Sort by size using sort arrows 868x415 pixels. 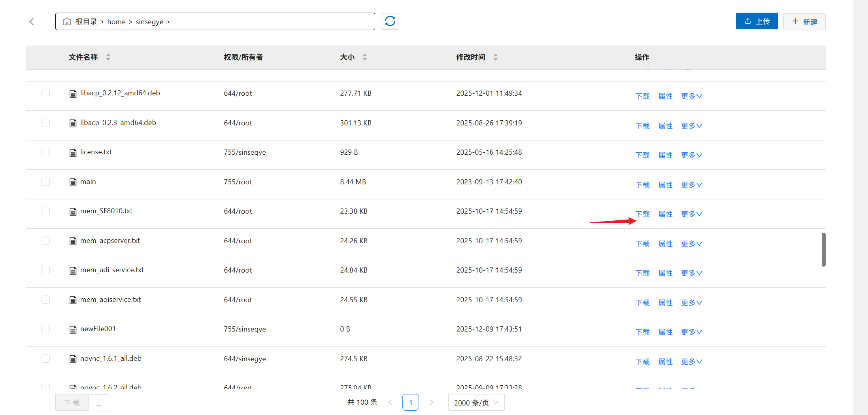coord(364,57)
